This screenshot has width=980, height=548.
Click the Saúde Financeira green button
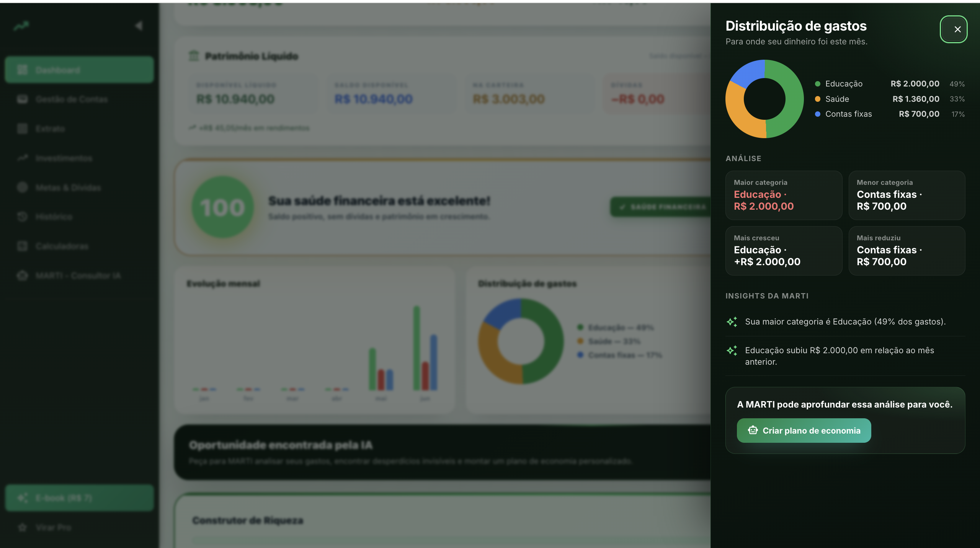[661, 207]
